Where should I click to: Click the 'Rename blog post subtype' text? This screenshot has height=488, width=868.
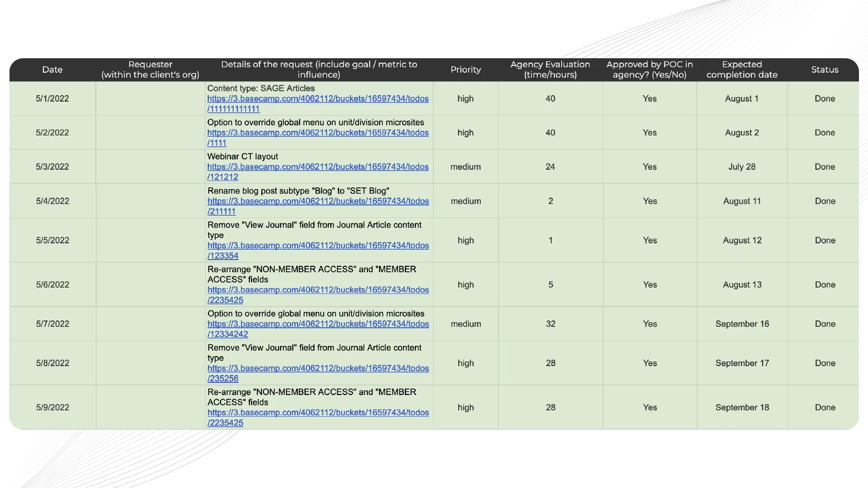click(x=298, y=191)
